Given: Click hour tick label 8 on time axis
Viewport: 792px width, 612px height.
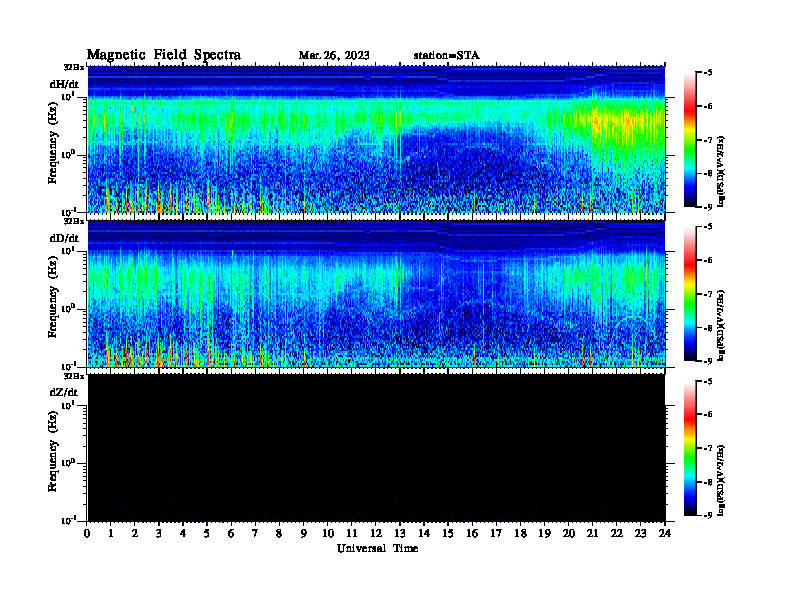Looking at the screenshot, I should (x=279, y=534).
